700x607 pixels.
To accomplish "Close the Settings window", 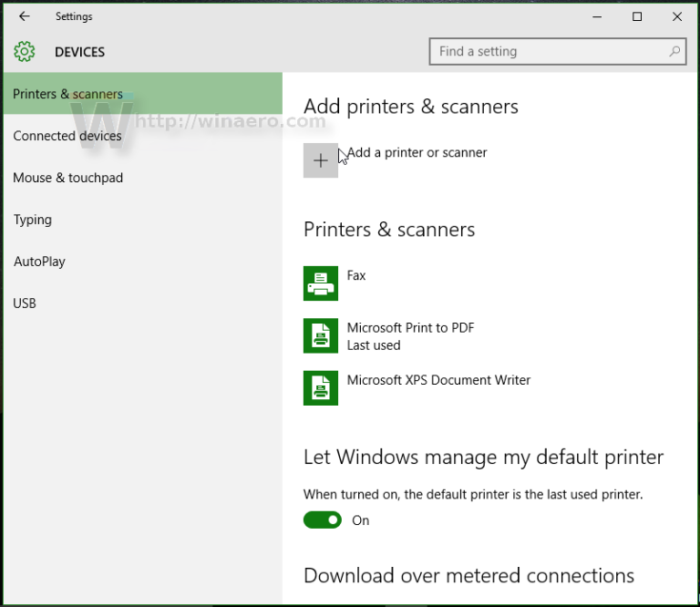I will [677, 16].
